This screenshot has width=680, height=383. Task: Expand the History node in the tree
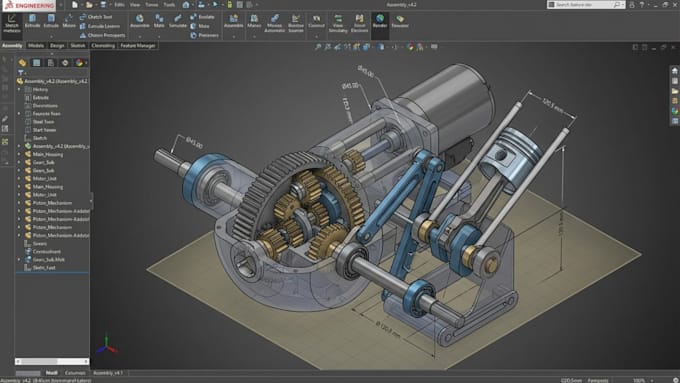19,89
